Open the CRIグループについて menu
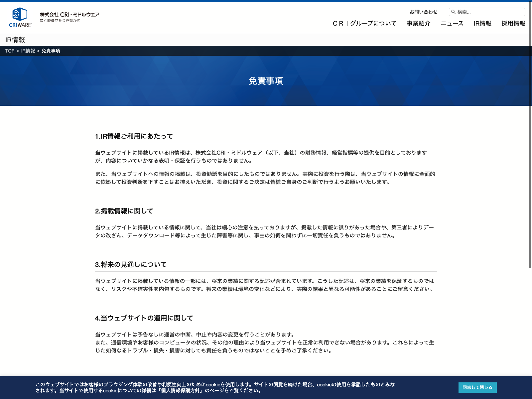The width and height of the screenshot is (532, 399). 364,24
